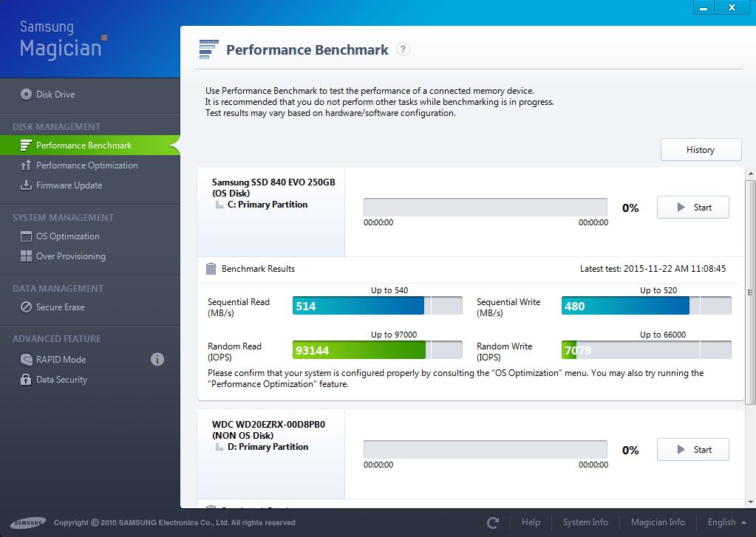Click the Data Security lock icon
The image size is (756, 537).
coord(26,380)
